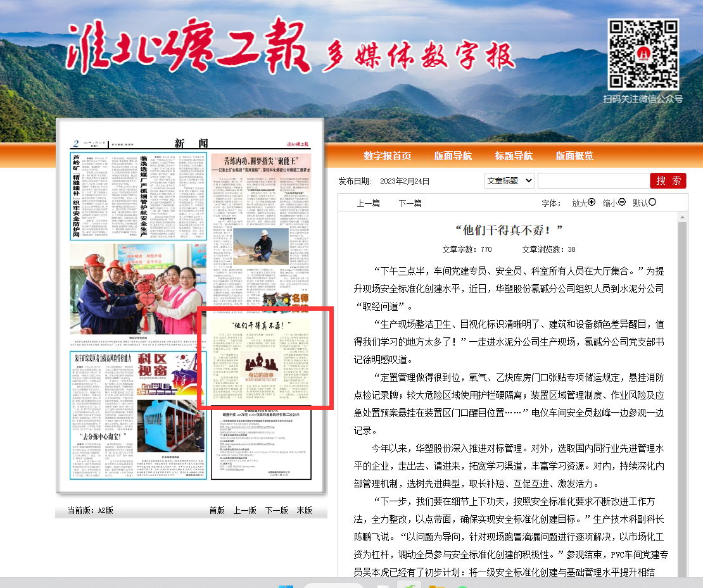
Task: Click the shrink font minus icon
Action: pos(622,203)
